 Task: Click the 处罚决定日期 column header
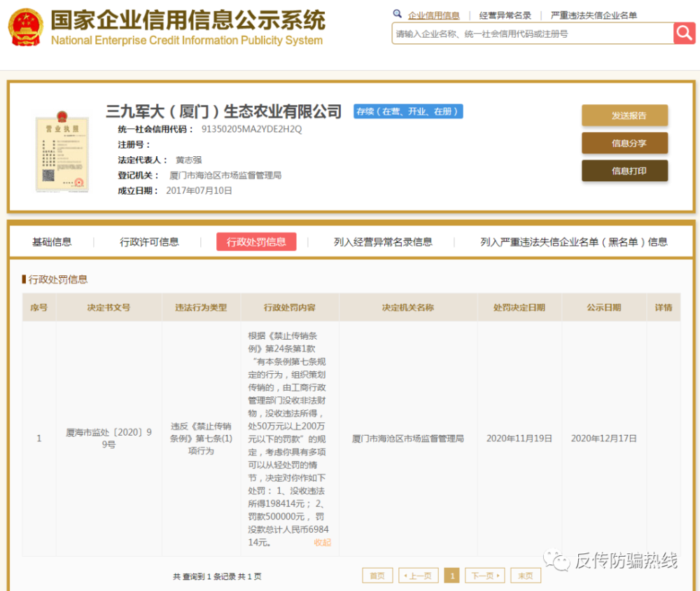[x=519, y=307]
